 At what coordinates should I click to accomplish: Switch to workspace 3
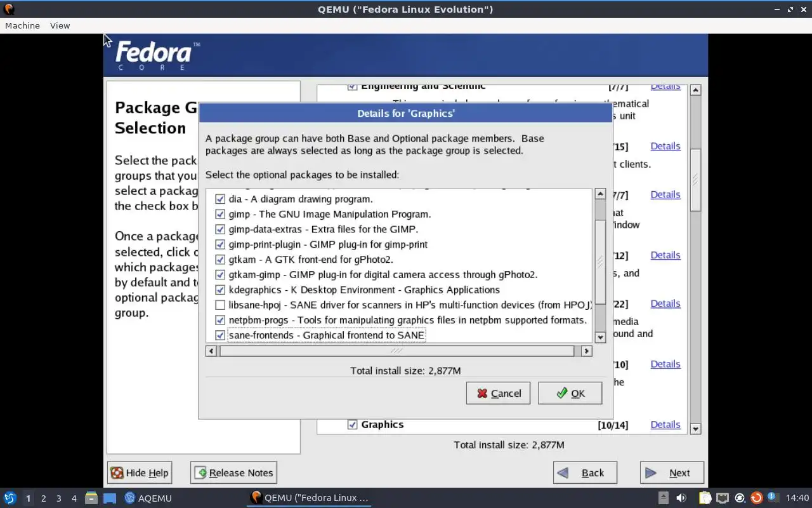coord(58,498)
